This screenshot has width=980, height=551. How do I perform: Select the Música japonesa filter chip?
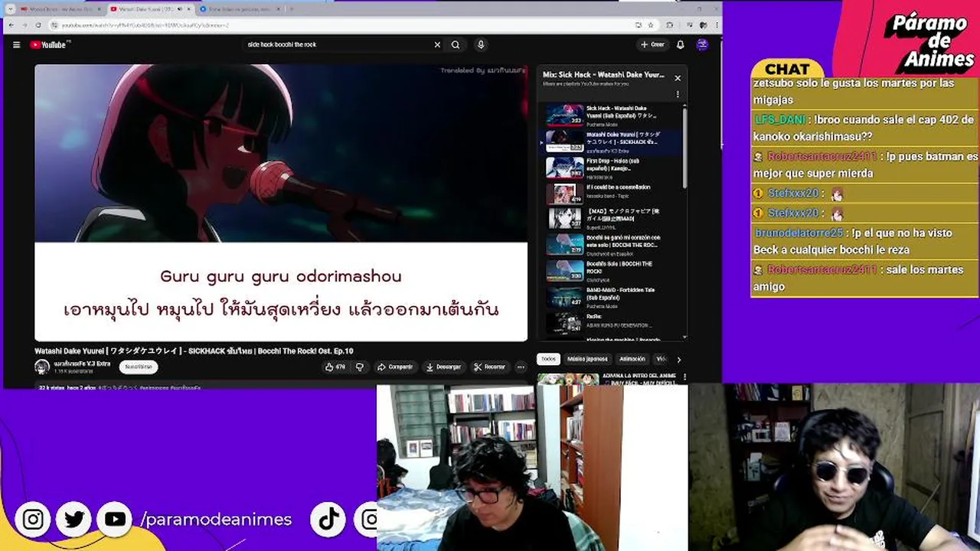(587, 359)
